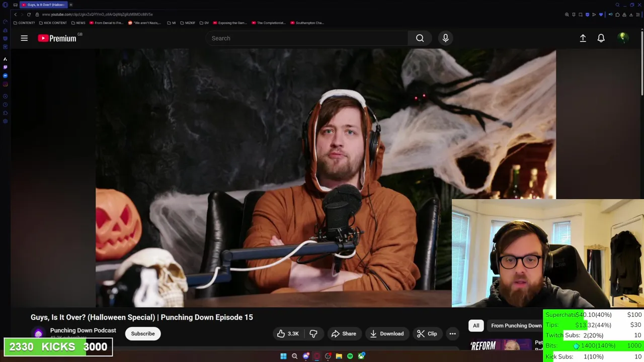Like the video with thumbs up 3.3K
Viewport: 644px width, 362px height.
coord(288,333)
